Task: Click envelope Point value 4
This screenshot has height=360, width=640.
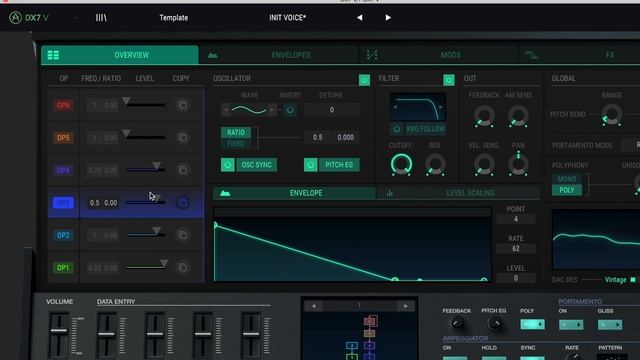Action: (516, 219)
